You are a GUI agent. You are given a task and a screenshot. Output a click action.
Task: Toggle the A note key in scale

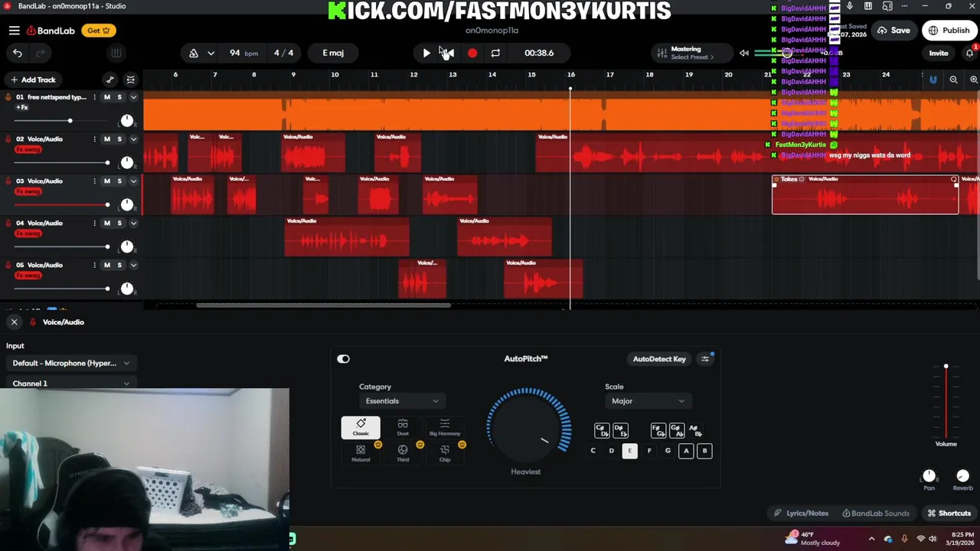pyautogui.click(x=686, y=451)
